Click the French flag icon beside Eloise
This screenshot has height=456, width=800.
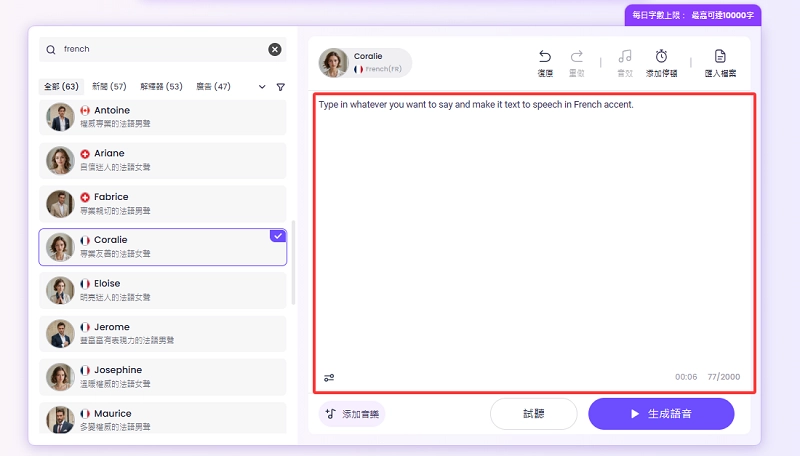point(85,284)
